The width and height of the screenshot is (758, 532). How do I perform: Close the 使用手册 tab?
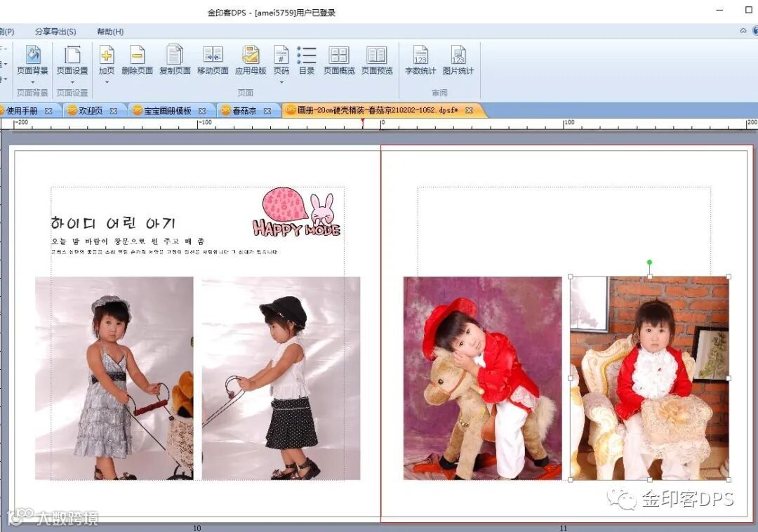click(48, 111)
